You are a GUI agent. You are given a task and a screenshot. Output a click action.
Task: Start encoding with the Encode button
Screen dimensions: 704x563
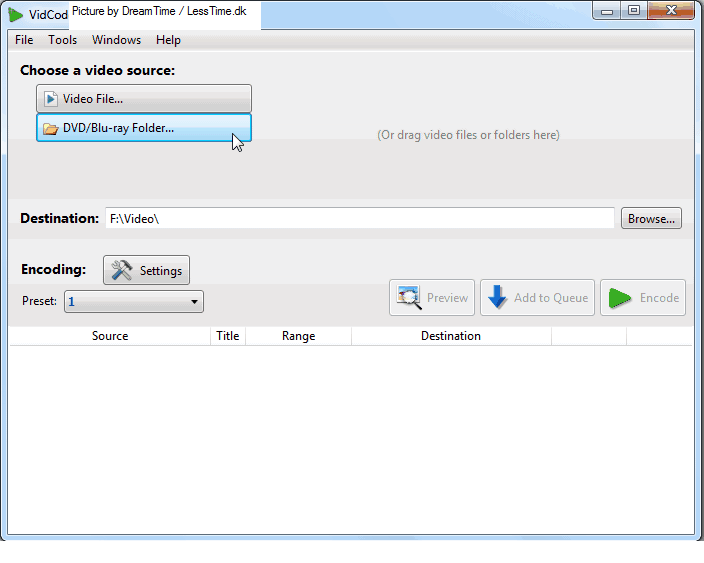tap(643, 298)
